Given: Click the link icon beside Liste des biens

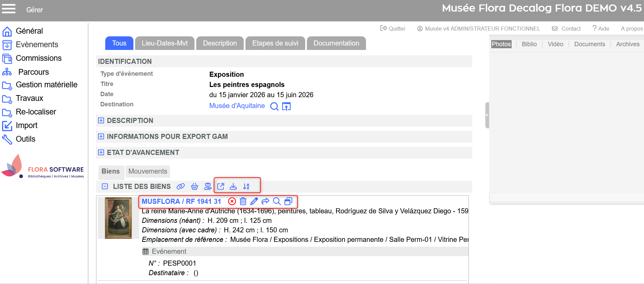Looking at the screenshot, I should [181, 187].
